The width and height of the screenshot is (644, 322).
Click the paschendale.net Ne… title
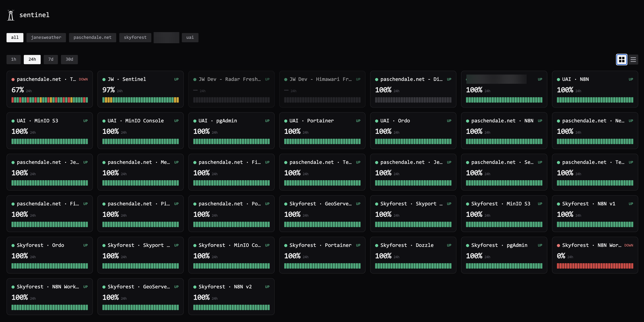coord(593,120)
